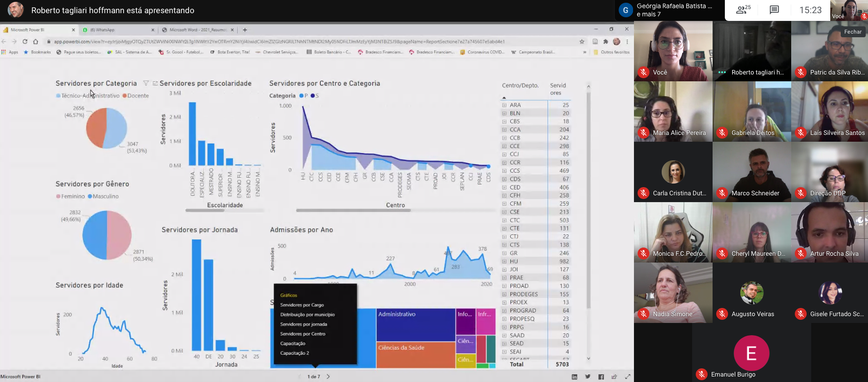This screenshot has width=868, height=382.
Task: Share report on Twitter icon
Action: coord(588,377)
